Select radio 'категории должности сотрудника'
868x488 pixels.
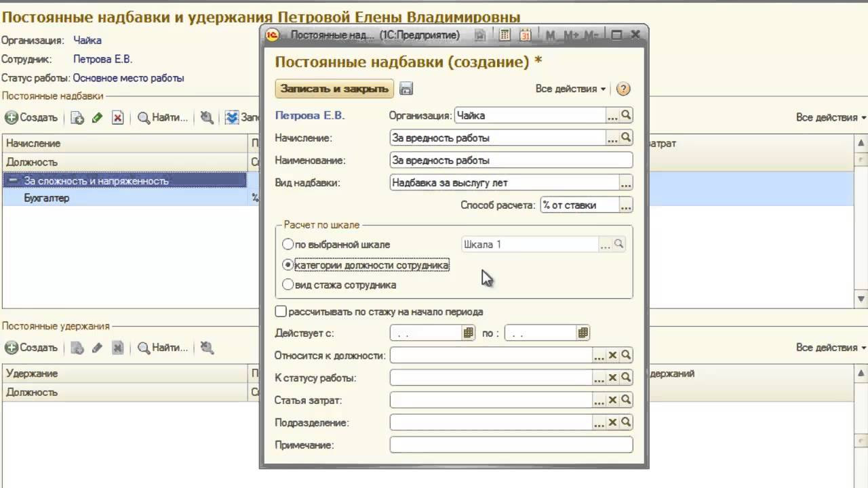288,265
